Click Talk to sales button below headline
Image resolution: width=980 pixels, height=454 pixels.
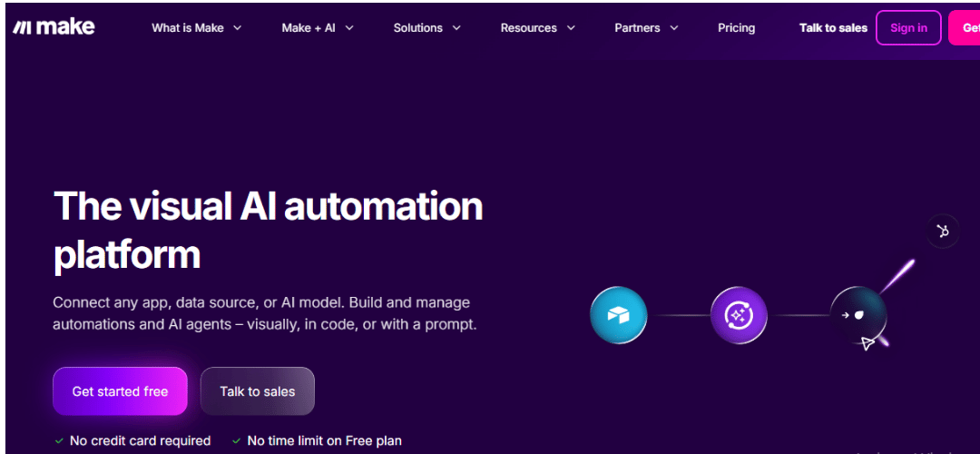(258, 391)
